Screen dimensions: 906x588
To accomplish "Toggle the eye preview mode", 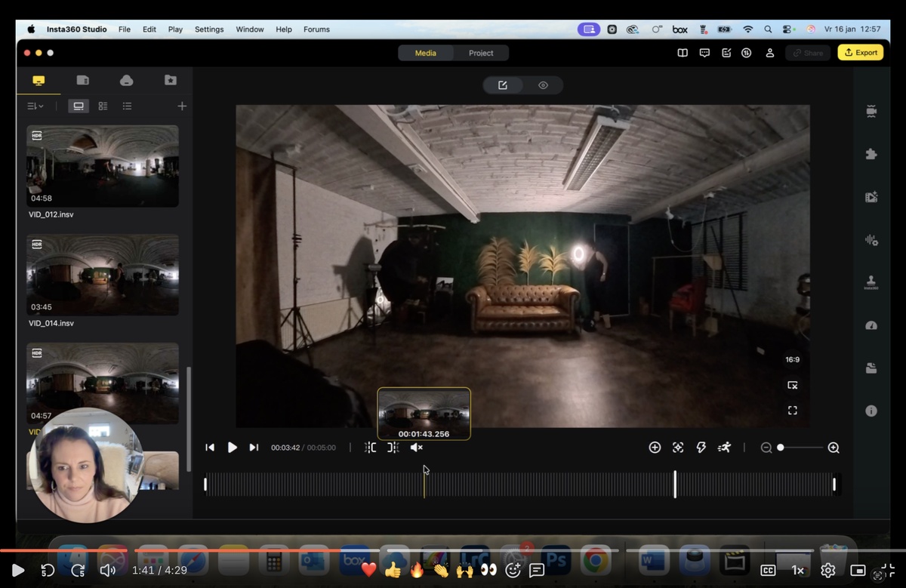I will point(543,85).
